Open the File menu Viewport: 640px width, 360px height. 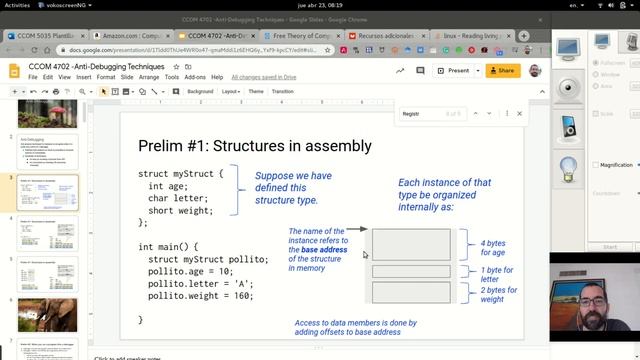tap(33, 77)
